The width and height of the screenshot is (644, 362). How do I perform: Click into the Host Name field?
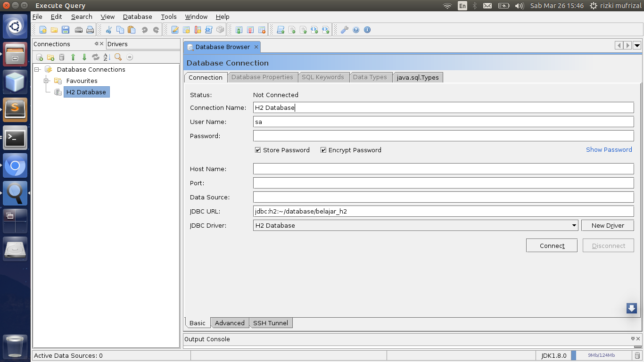443,169
